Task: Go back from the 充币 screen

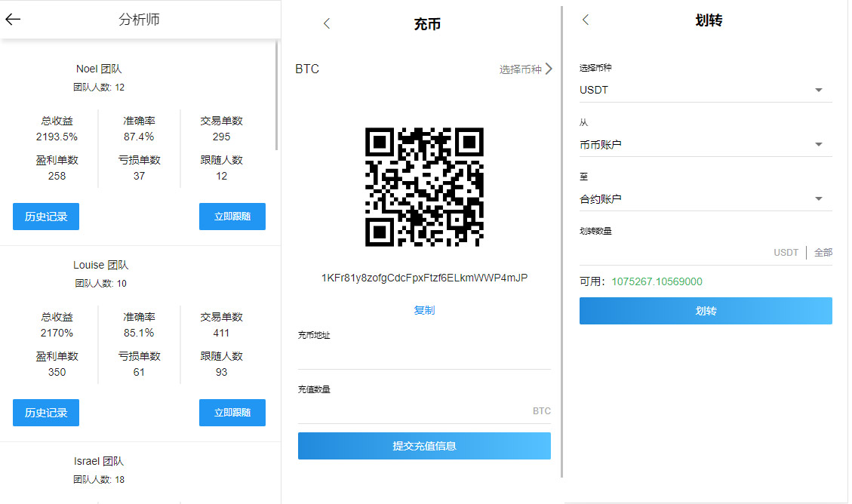Action: click(x=327, y=23)
